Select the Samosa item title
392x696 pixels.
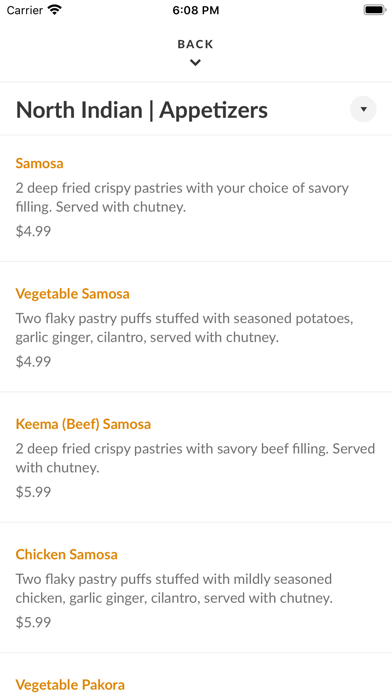pyautogui.click(x=40, y=163)
